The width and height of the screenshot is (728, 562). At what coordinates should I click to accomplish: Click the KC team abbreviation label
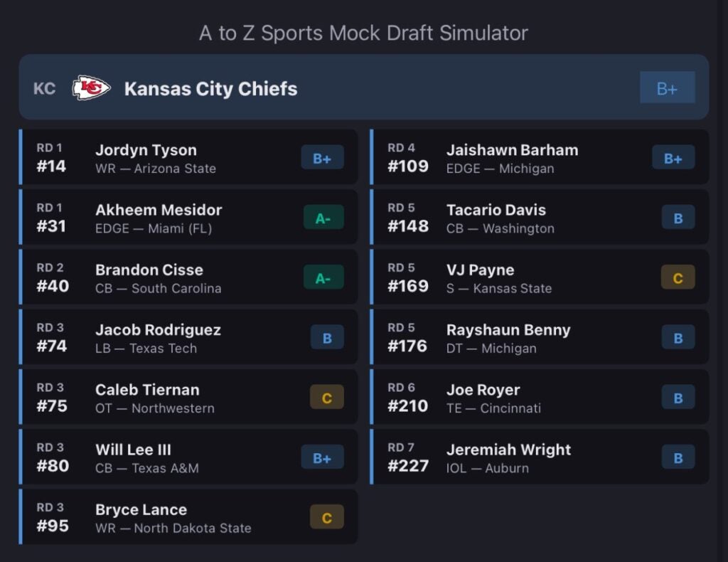(44, 89)
